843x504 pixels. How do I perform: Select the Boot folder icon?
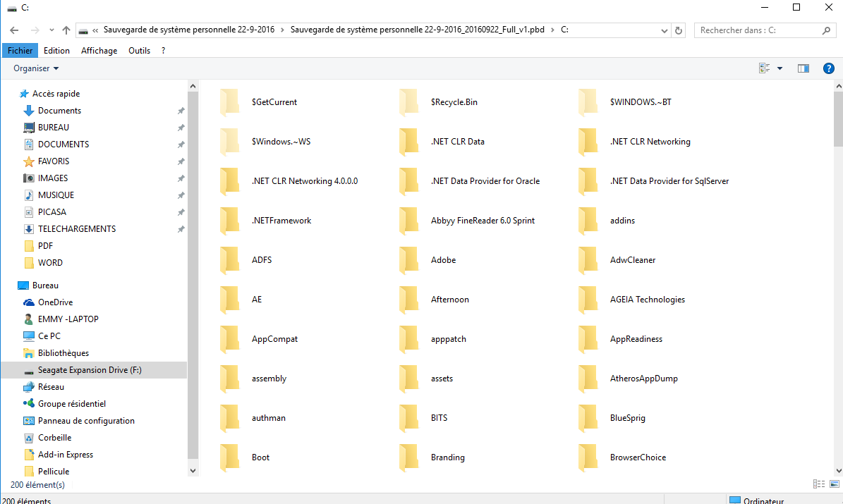(229, 457)
